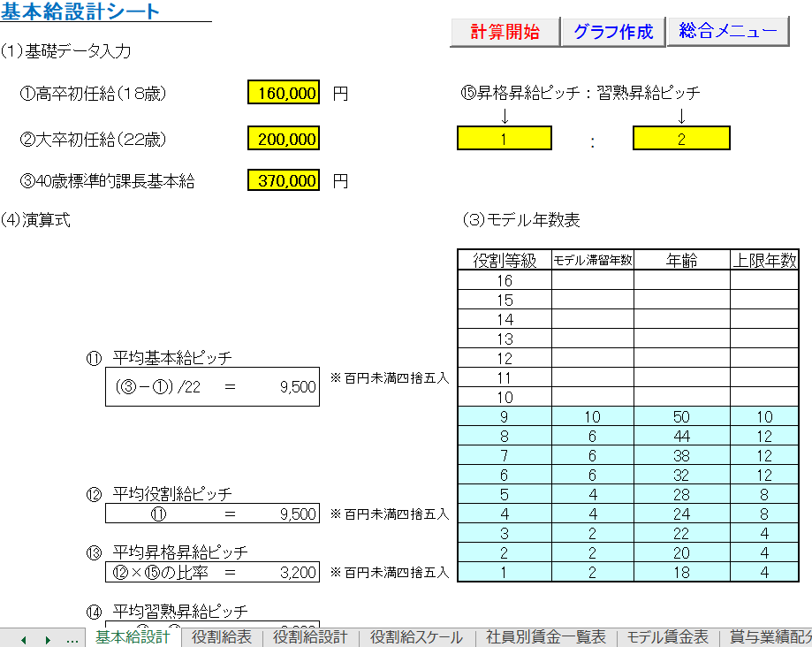812x647 pixels.
Task: Click the 年齢 cell showing 22
Action: (681, 534)
